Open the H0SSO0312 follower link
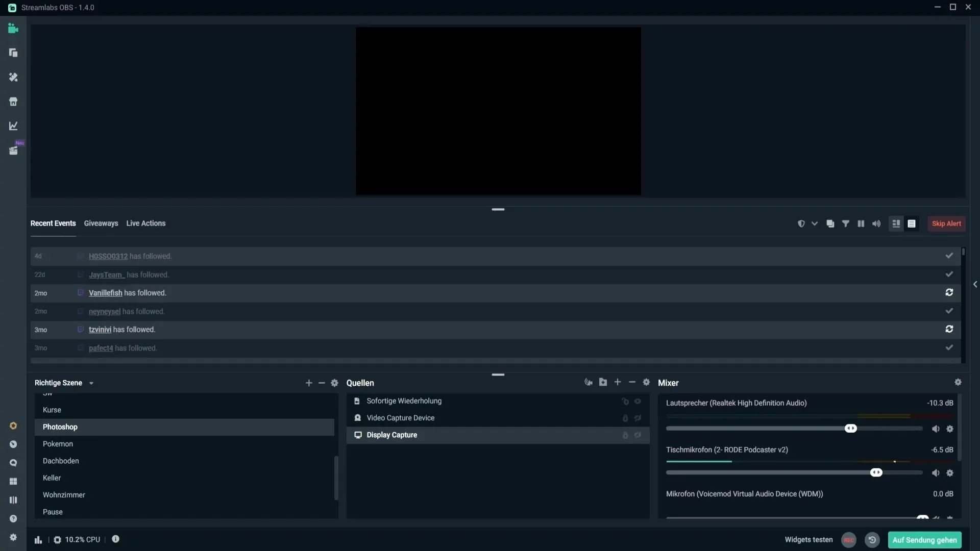Screen dimensions: 980x551 [x=108, y=257]
